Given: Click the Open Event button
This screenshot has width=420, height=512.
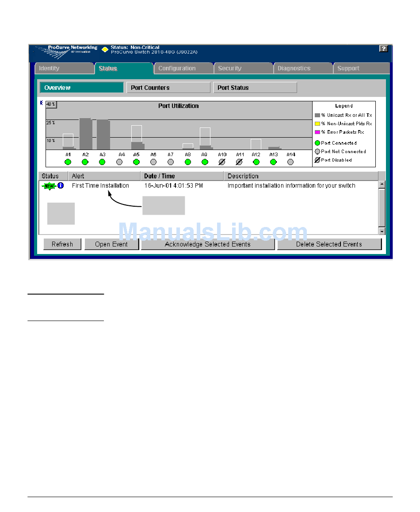Looking at the screenshot, I should pos(111,244).
